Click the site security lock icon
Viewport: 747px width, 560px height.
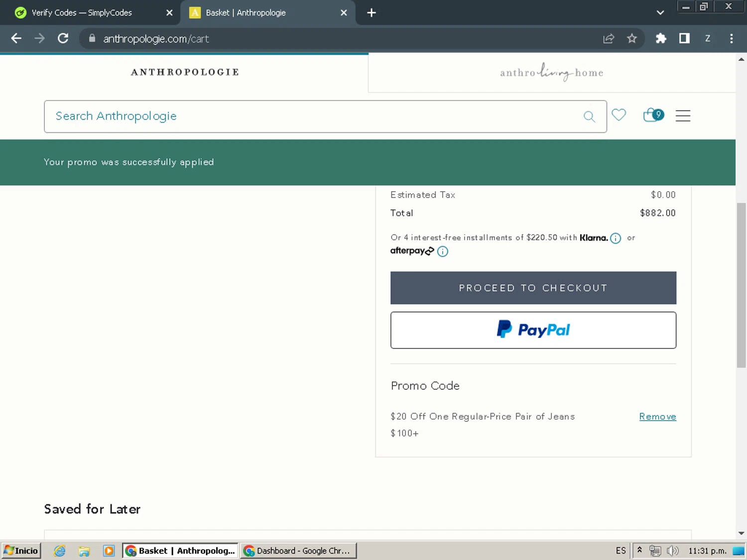click(92, 38)
